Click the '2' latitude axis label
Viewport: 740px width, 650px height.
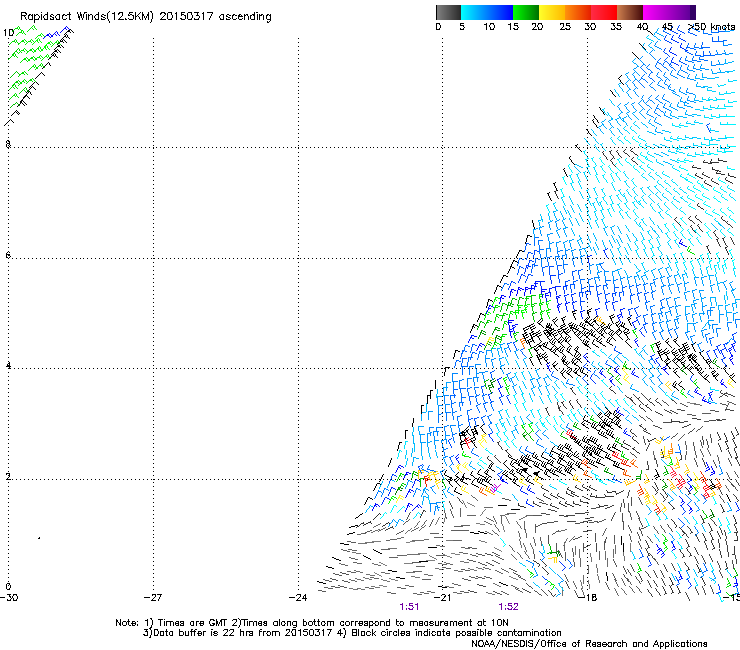pos(8,477)
